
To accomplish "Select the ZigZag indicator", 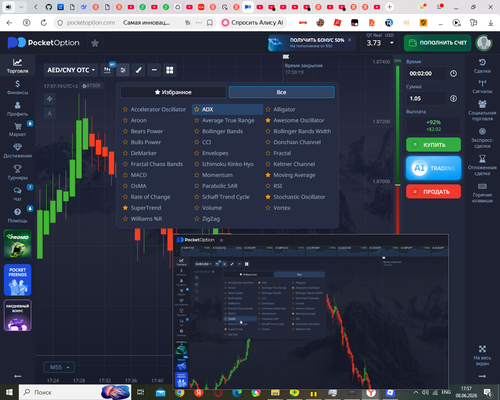I will 211,219.
